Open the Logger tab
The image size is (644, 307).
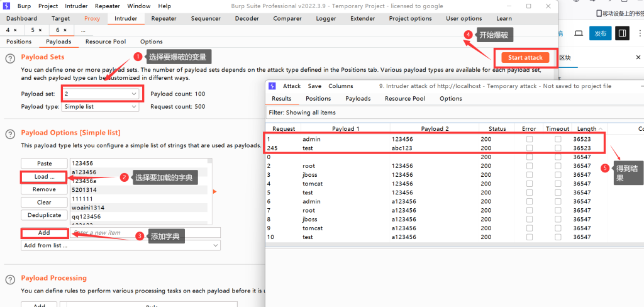pyautogui.click(x=326, y=18)
